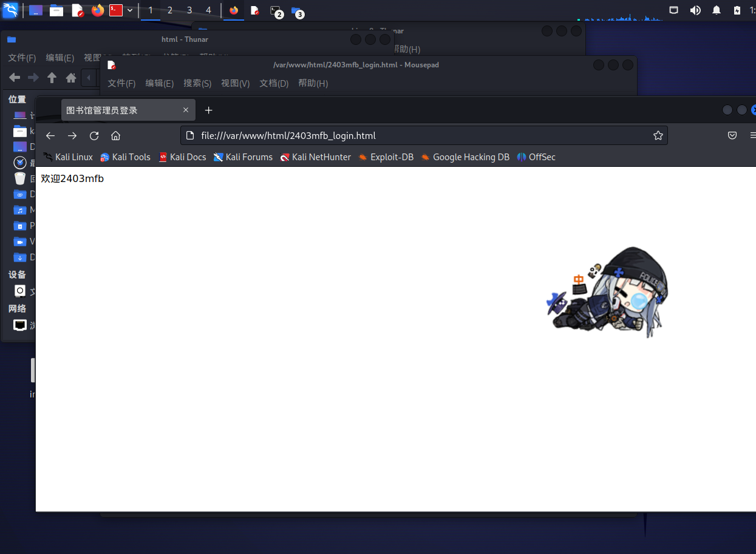Image resolution: width=756 pixels, height=554 pixels.
Task: Open a new Firefox tab
Action: (208, 110)
